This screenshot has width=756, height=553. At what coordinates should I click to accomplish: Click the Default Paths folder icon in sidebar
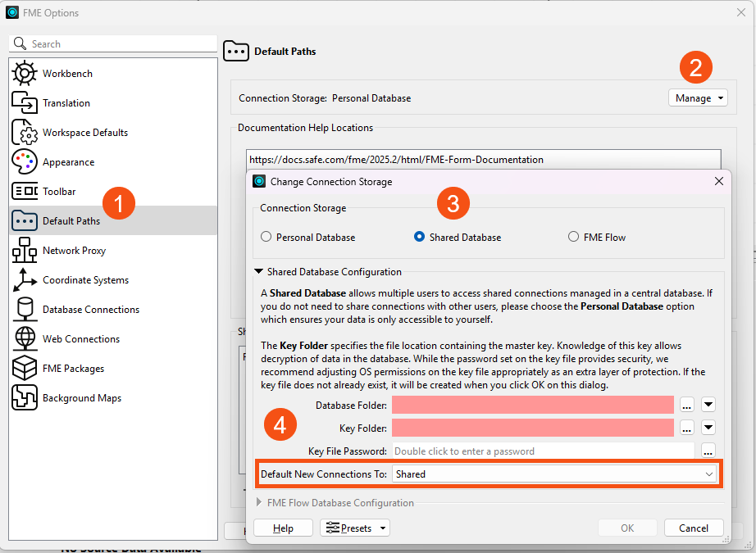tap(24, 221)
